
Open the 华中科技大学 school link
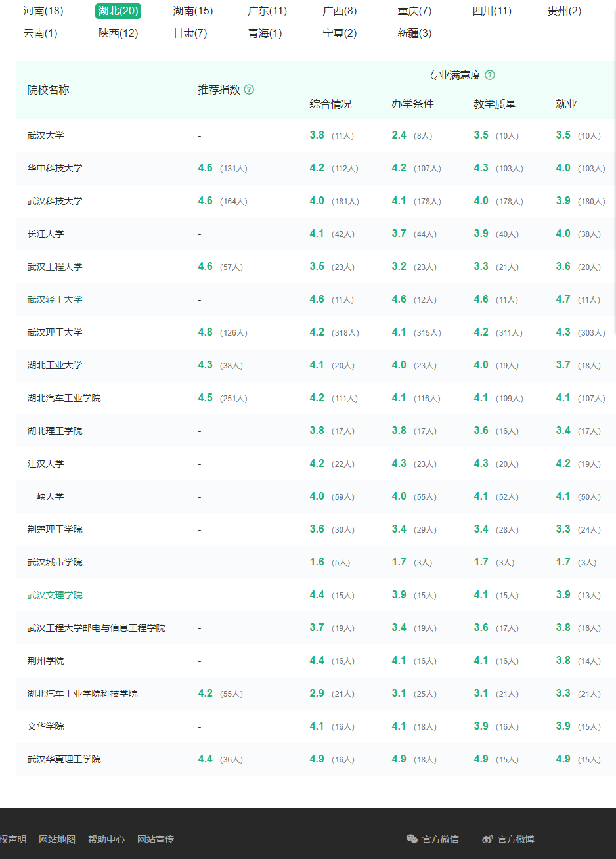pos(55,168)
